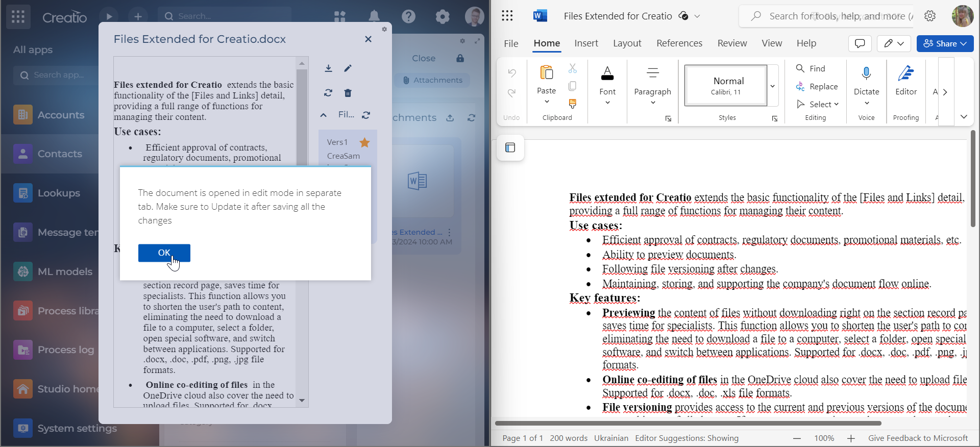
Task: Collapse the ribbon with chevron
Action: point(964,117)
